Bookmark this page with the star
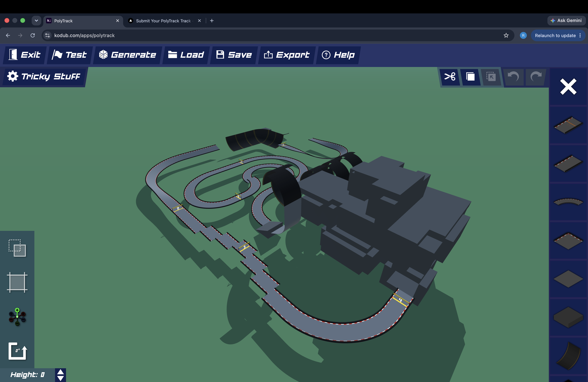Viewport: 588px width, 382px height. (506, 35)
